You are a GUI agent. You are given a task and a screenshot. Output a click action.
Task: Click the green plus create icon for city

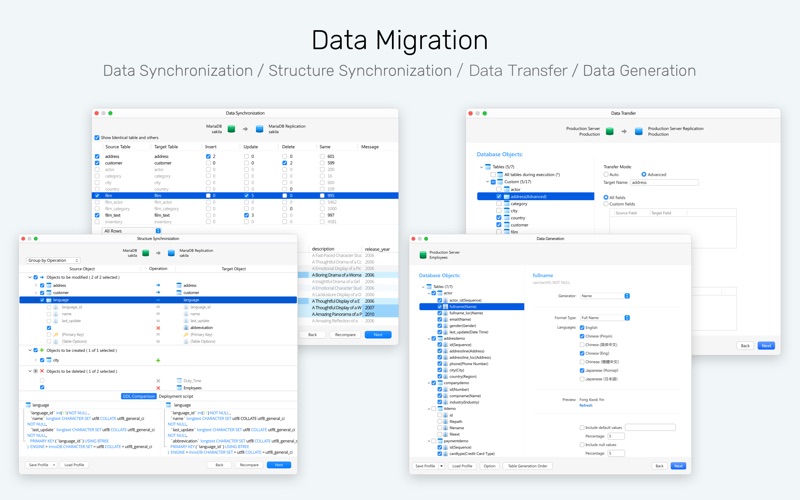point(158,360)
